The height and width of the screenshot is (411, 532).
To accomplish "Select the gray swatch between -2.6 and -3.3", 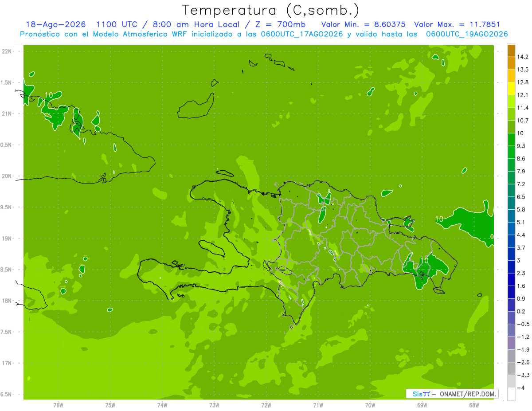I will (511, 369).
